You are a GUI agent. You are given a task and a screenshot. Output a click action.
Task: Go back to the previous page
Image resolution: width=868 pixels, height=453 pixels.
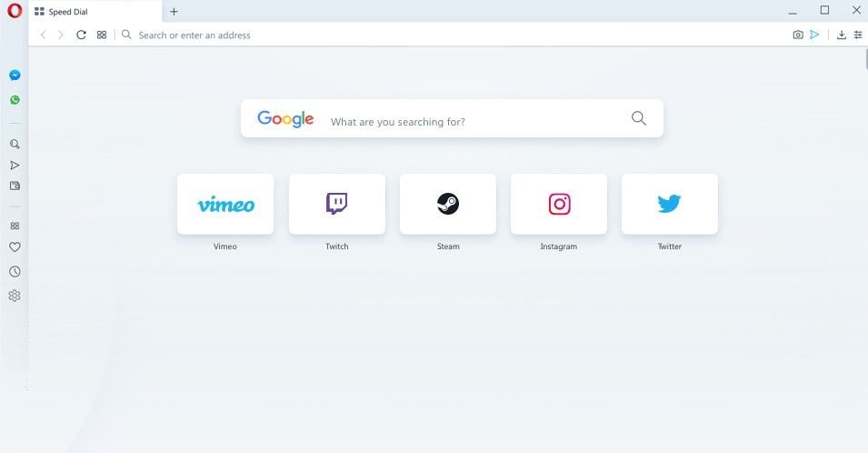(x=44, y=35)
